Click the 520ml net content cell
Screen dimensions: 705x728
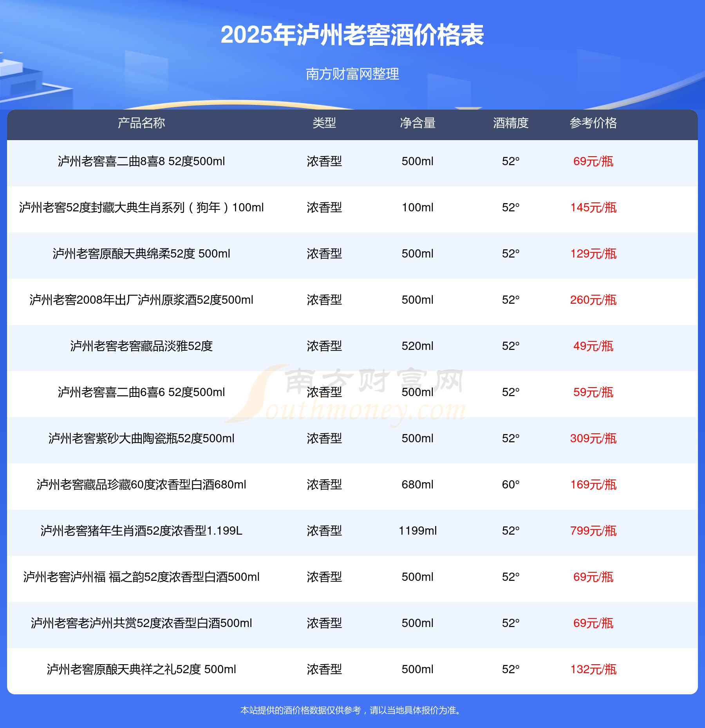(418, 346)
